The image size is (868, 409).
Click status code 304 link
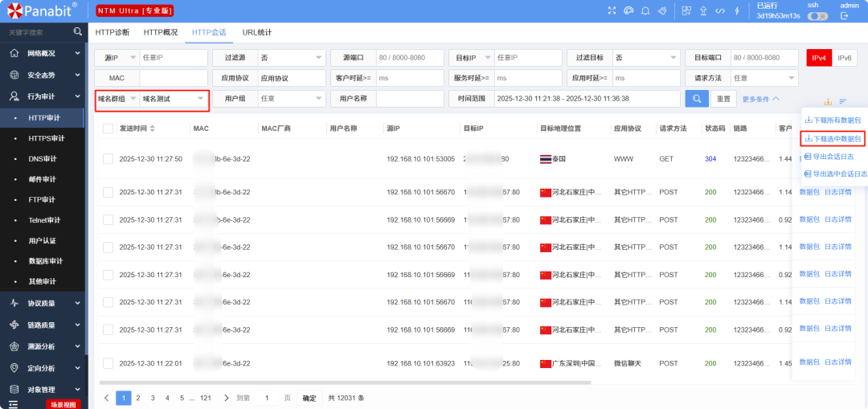click(710, 159)
